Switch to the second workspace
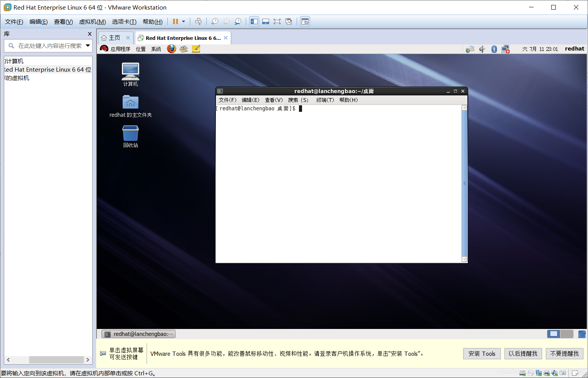Image resolution: width=588 pixels, height=378 pixels. tap(567, 334)
